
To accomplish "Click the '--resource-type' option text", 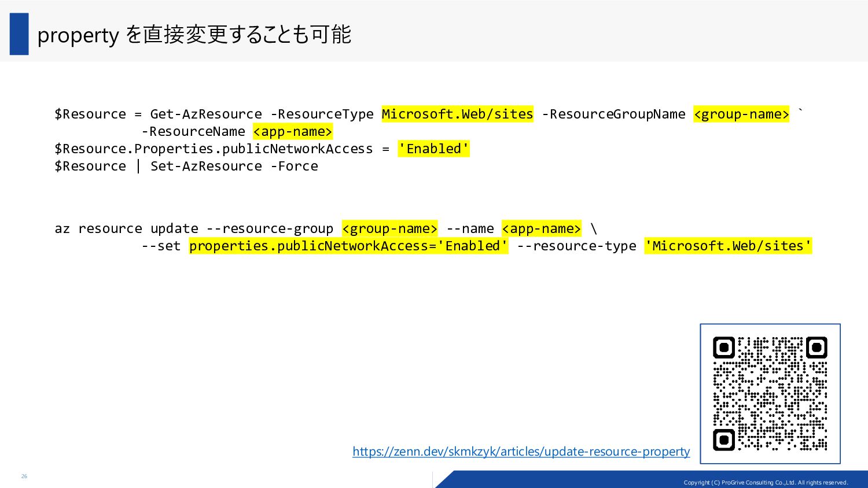I will tap(576, 246).
